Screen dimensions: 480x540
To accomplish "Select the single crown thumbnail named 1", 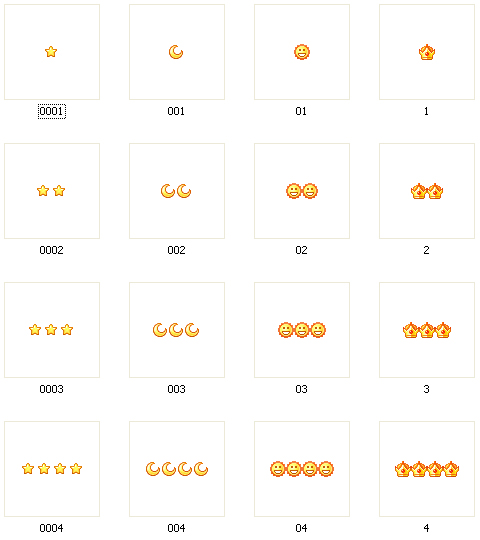I will click(427, 52).
